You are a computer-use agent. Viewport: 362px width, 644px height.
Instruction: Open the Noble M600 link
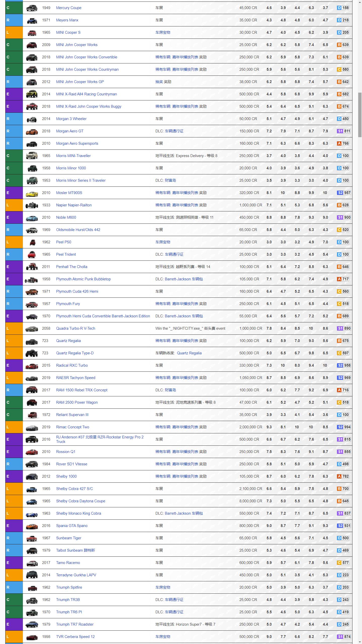[66, 217]
